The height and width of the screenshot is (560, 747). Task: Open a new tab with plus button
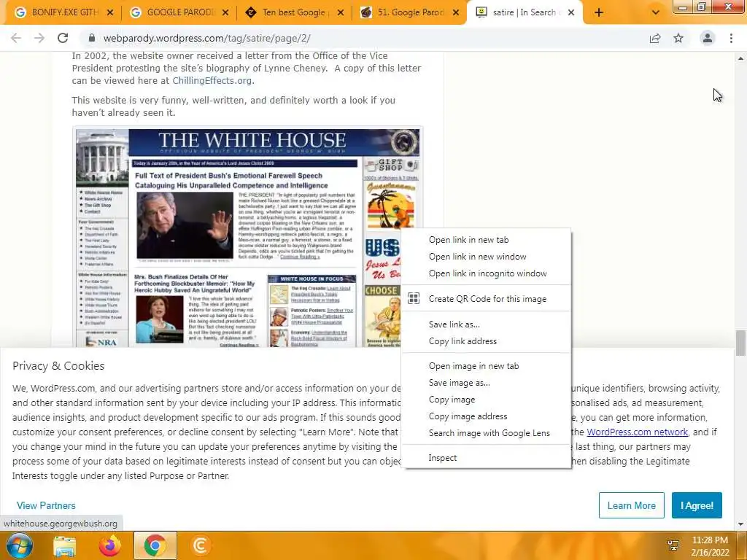click(599, 13)
